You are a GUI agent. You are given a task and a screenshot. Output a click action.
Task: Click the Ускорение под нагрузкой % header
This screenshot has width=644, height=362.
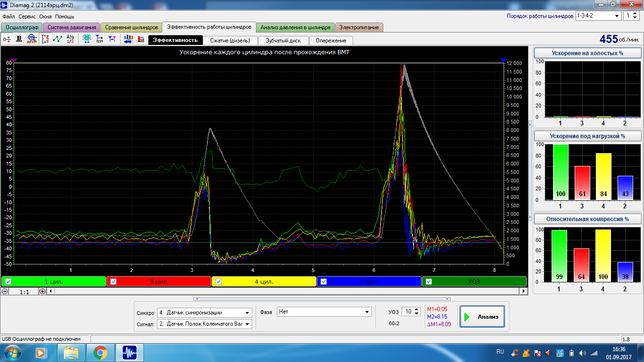587,136
